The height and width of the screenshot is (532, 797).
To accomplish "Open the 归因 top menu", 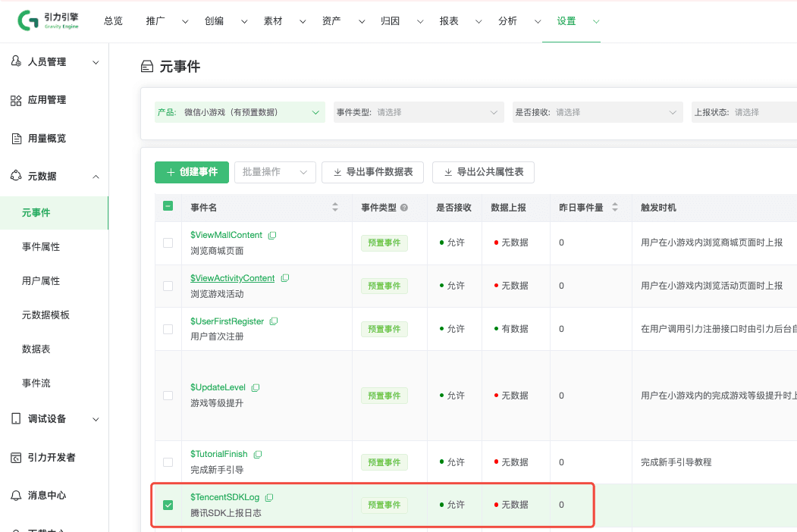I will [x=402, y=21].
